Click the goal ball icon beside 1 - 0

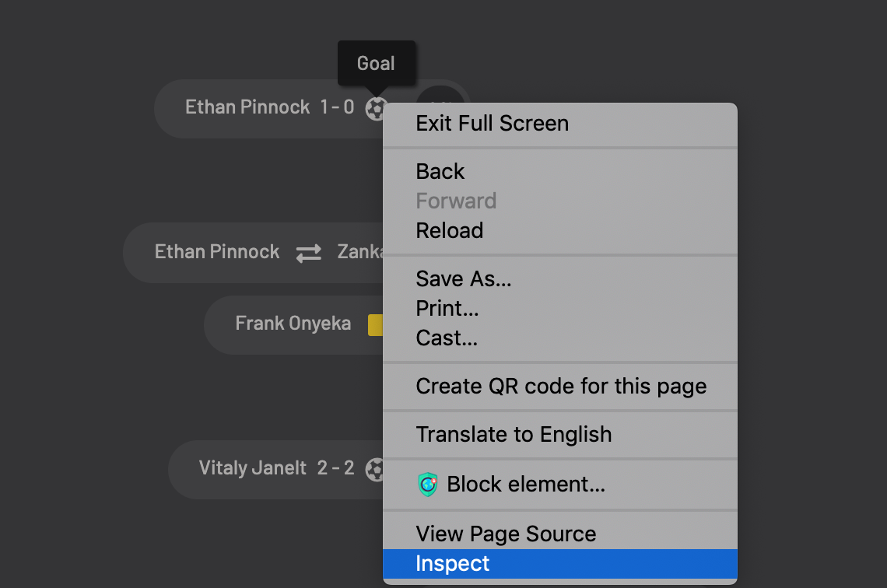[x=374, y=108]
